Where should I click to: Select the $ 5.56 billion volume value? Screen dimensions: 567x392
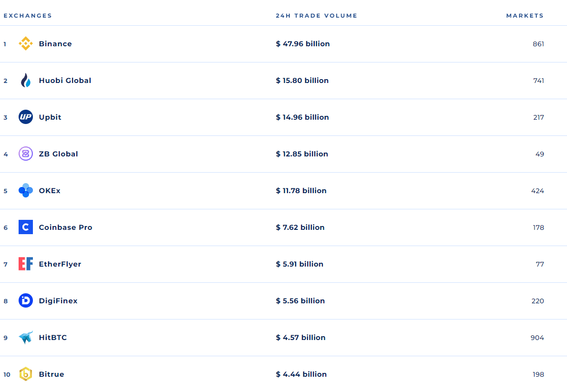[300, 300]
